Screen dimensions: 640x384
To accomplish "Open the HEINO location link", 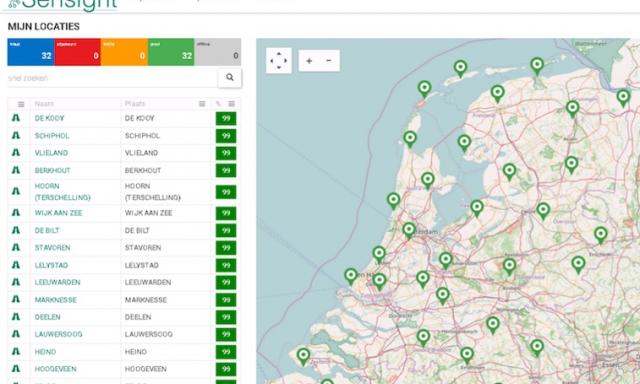I will (45, 352).
